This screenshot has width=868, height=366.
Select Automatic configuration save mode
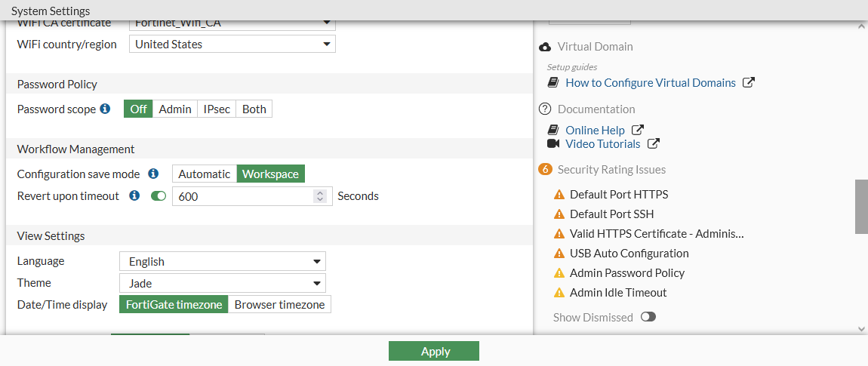(204, 174)
